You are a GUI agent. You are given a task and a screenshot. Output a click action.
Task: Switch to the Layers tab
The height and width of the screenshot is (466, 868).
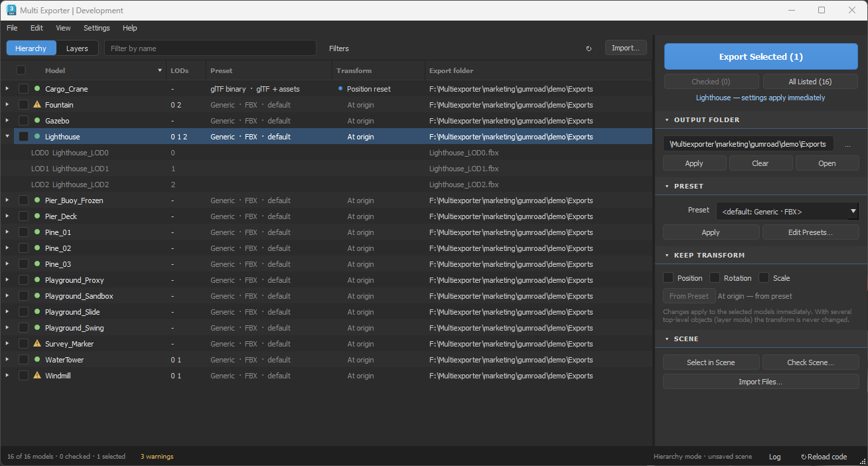[x=77, y=48]
